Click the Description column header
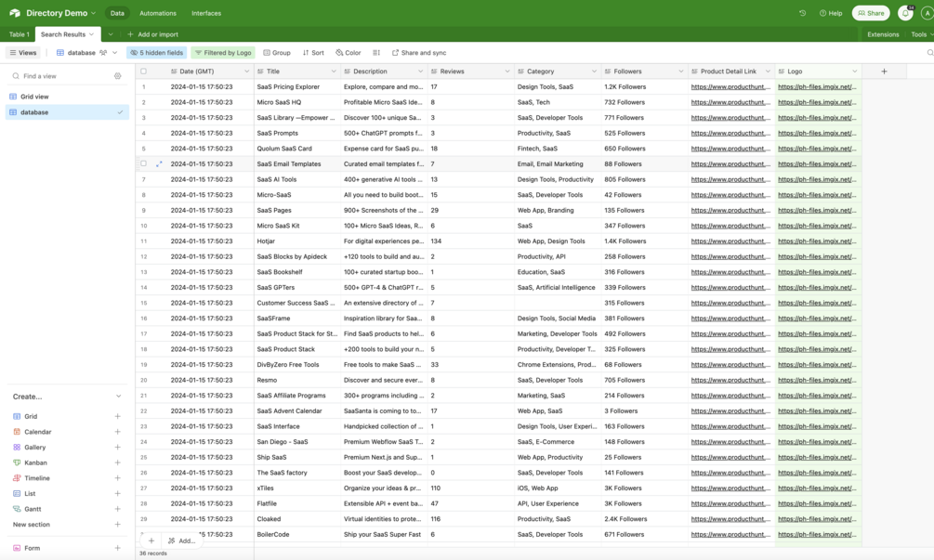Screen dimensions: 934x560 [384, 72]
